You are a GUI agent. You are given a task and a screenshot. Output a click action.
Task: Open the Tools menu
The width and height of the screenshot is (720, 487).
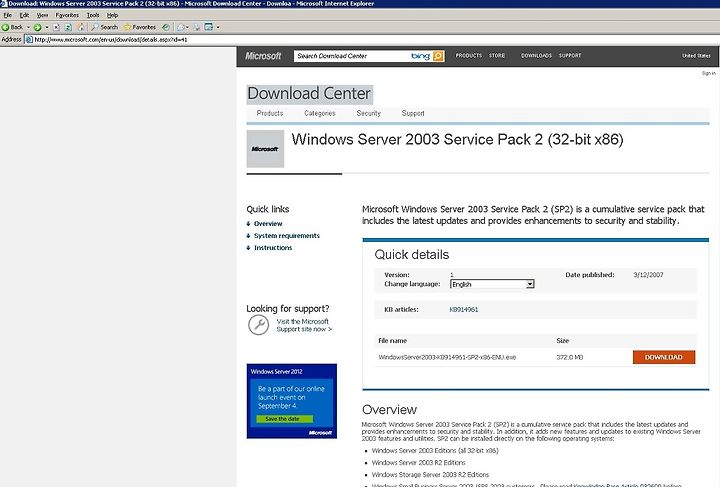(x=93, y=15)
